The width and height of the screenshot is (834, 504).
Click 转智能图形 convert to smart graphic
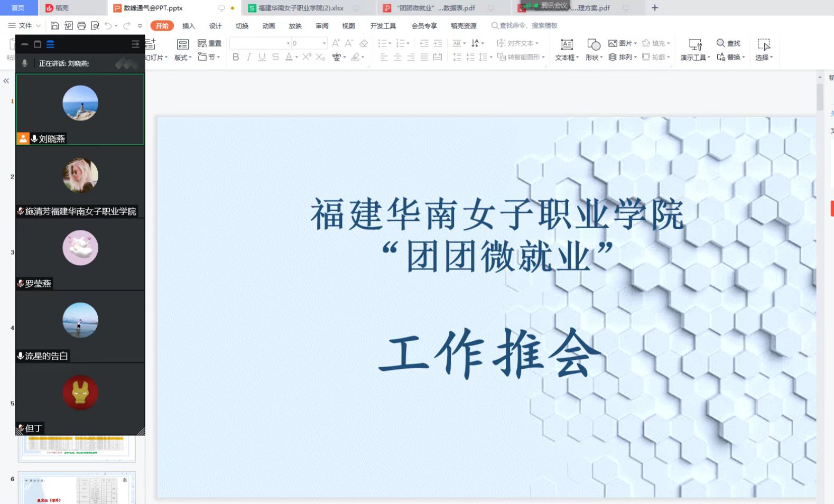coord(521,57)
